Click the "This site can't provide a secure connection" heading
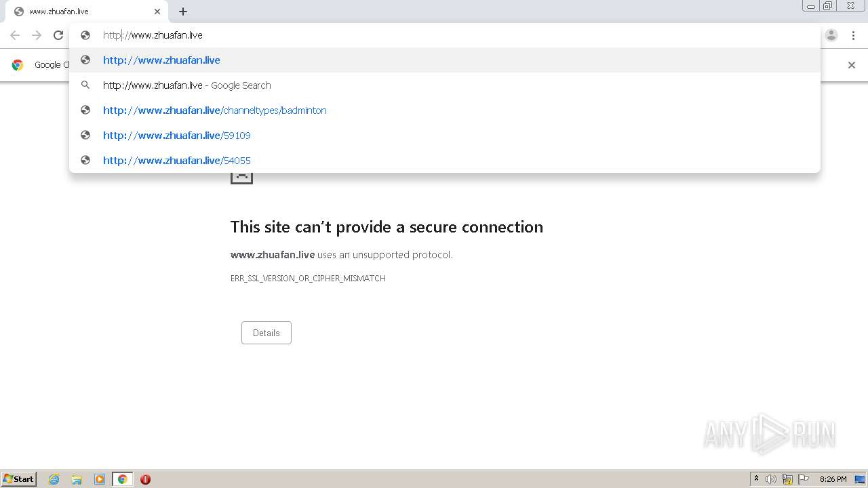Screen dimensions: 868x488 387,227
